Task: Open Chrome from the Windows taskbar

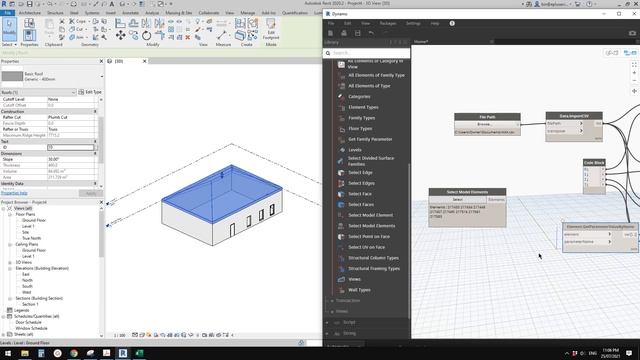Action: pyautogui.click(x=74, y=353)
